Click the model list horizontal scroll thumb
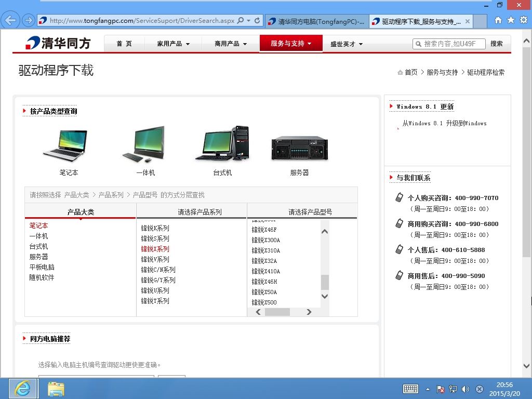 [x=277, y=312]
